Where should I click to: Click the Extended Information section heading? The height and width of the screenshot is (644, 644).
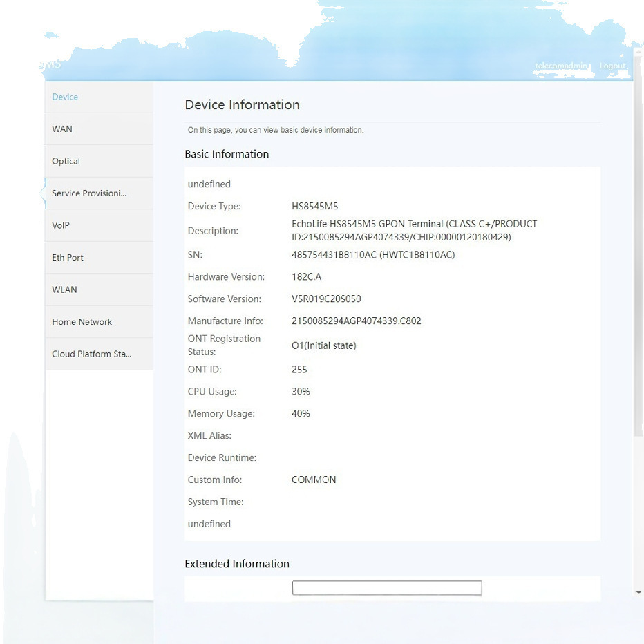(237, 564)
